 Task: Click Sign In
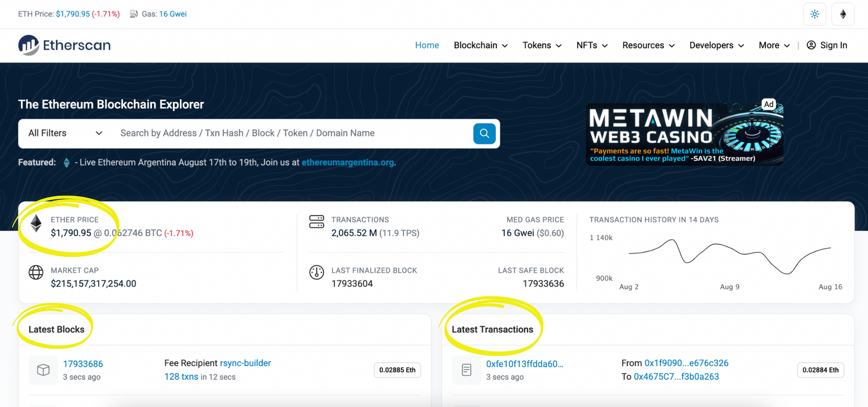833,45
